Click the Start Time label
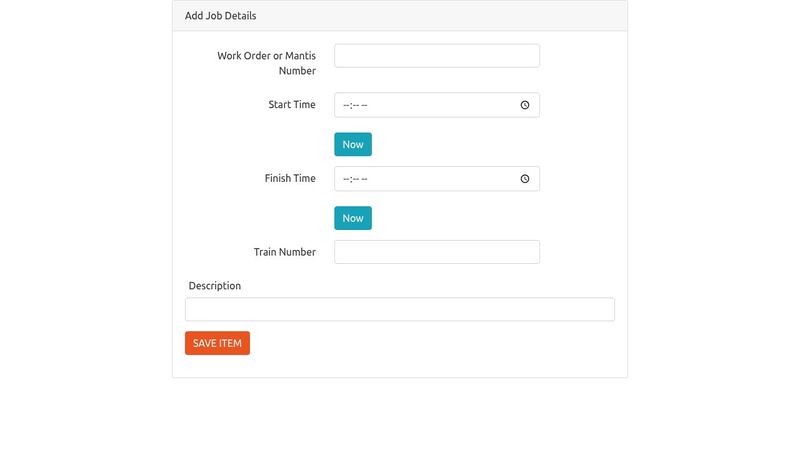800x450 pixels. pos(291,105)
